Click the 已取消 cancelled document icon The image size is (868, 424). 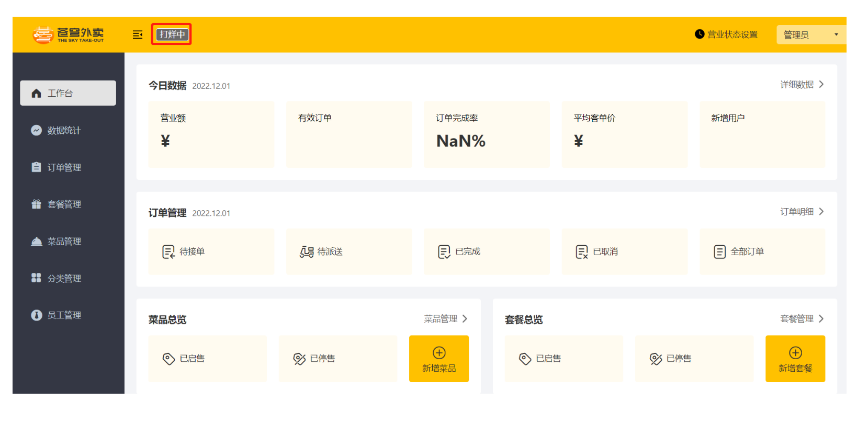[582, 252]
